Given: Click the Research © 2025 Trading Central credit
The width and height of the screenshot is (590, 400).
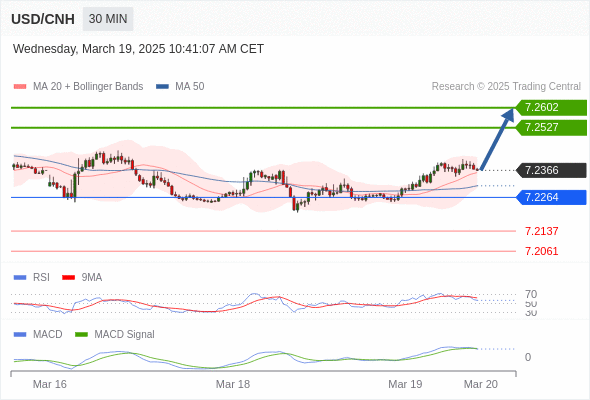Looking at the screenshot, I should tap(506, 87).
